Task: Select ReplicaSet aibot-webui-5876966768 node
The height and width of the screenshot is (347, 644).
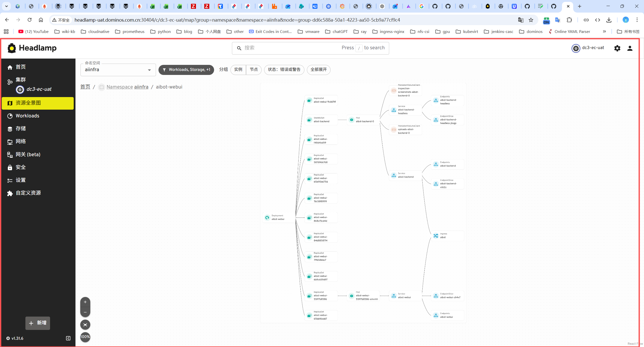Action: coord(321,159)
